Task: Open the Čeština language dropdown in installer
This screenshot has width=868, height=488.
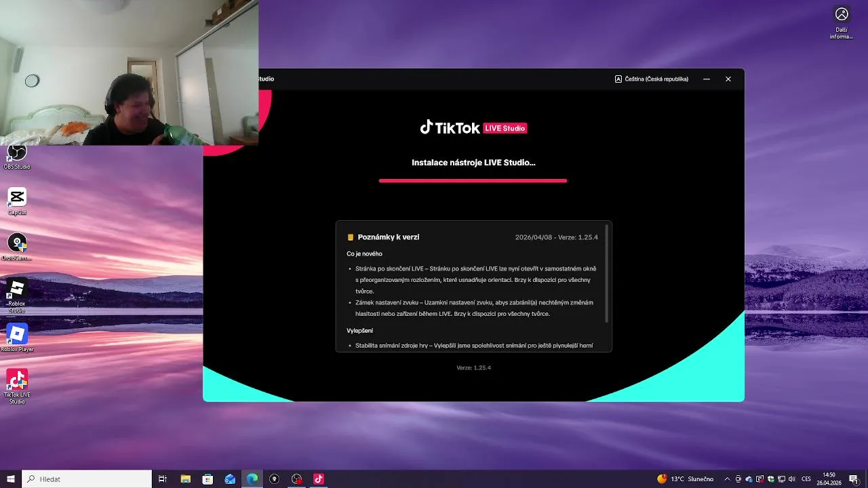Action: 652,79
